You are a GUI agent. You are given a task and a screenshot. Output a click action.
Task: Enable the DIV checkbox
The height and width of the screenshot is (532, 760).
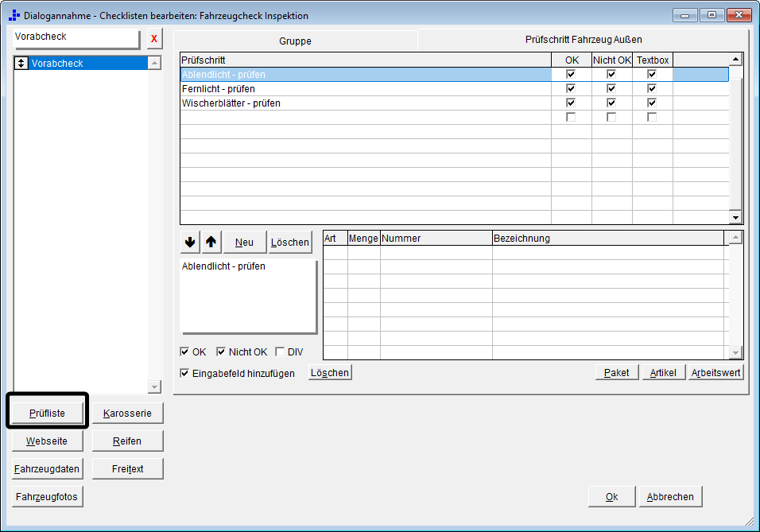pos(280,351)
